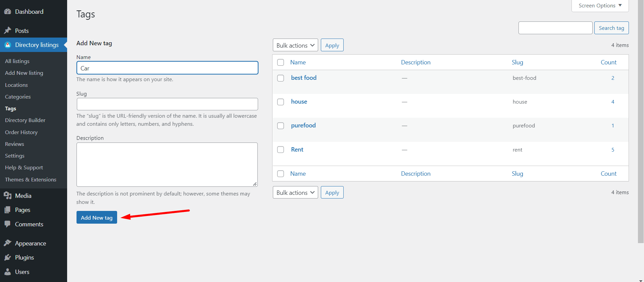Click the Slug input field

coord(167,104)
